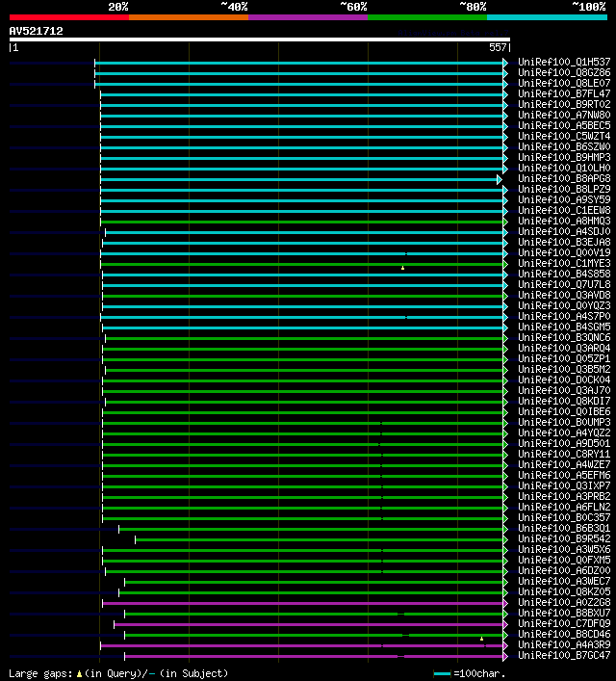Select the UniRef100_C7DFQ9 label

pos(564,623)
